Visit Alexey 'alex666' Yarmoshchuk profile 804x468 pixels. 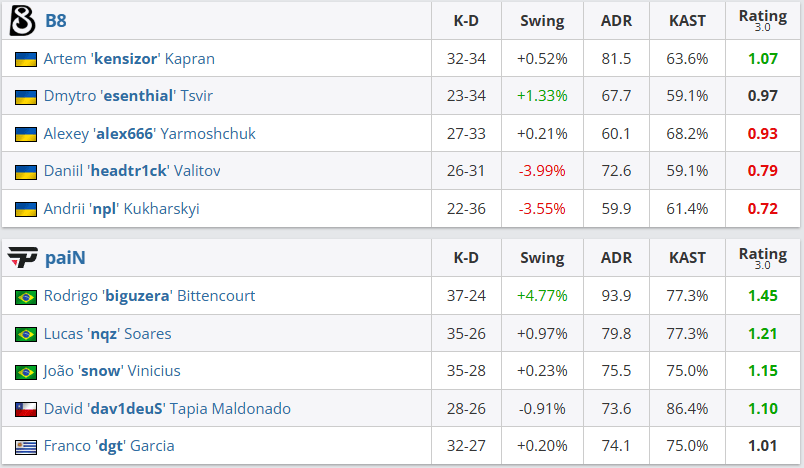pos(150,134)
